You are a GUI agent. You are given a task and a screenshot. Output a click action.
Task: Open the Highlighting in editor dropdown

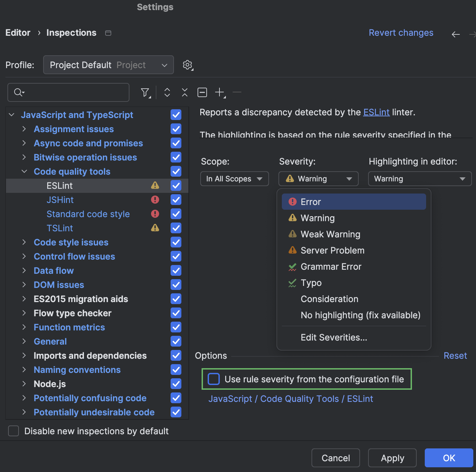tap(419, 179)
